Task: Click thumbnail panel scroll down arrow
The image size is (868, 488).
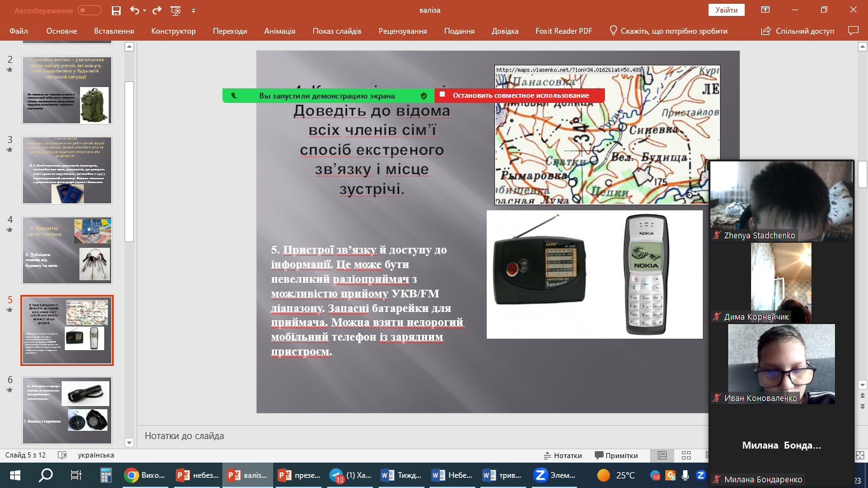Action: 130,442
